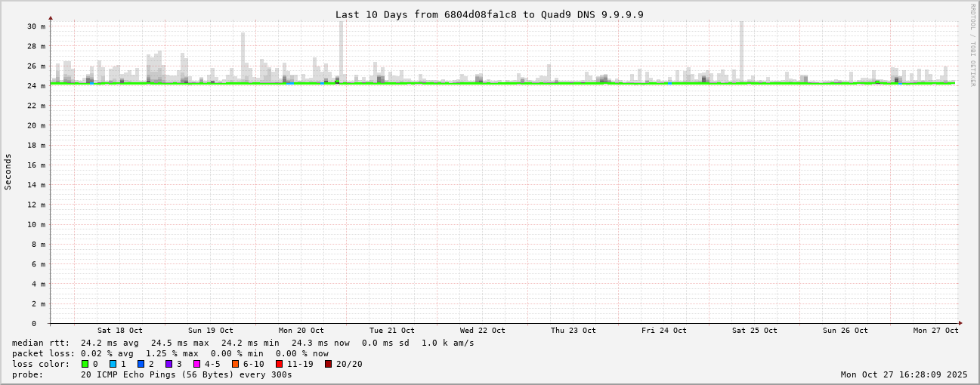Image resolution: width=980 pixels, height=385 pixels.
Task: Click the green loss color swatch for 0
Action: point(85,364)
